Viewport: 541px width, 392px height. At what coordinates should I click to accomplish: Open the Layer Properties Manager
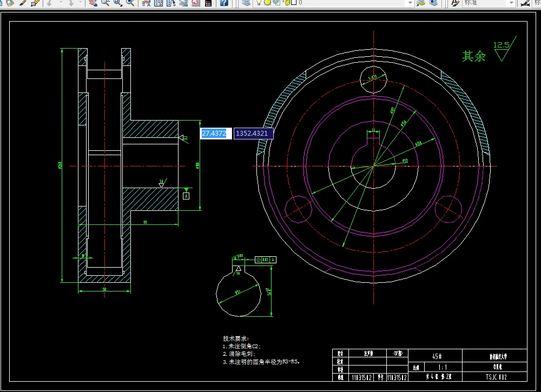[x=246, y=3]
